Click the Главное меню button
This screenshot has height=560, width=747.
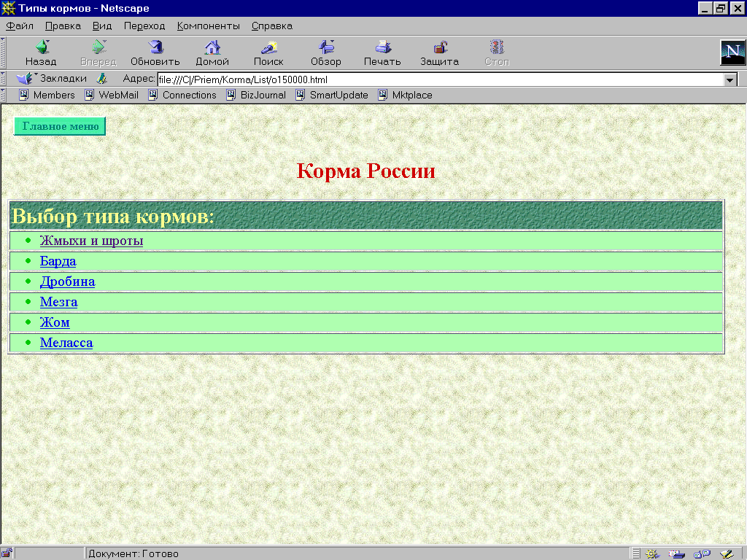60,126
